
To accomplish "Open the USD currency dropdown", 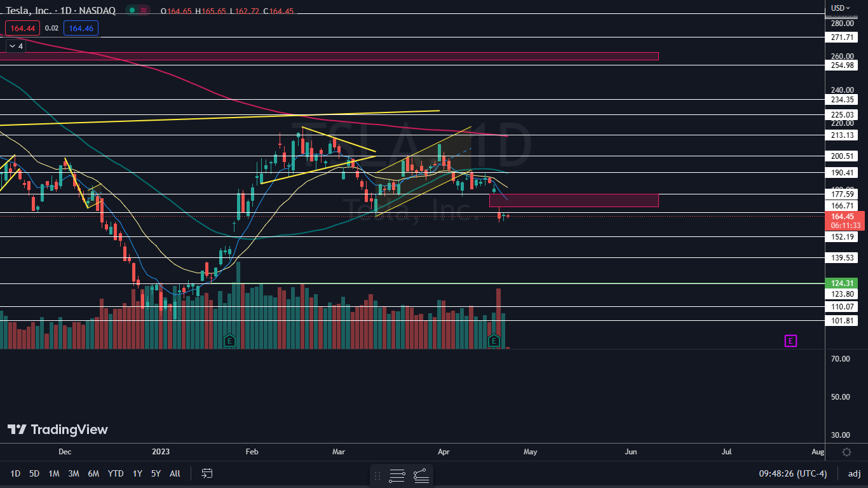I will [841, 8].
